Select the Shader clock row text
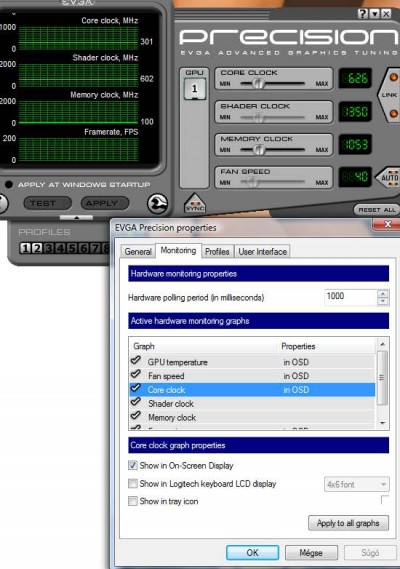 [171, 404]
